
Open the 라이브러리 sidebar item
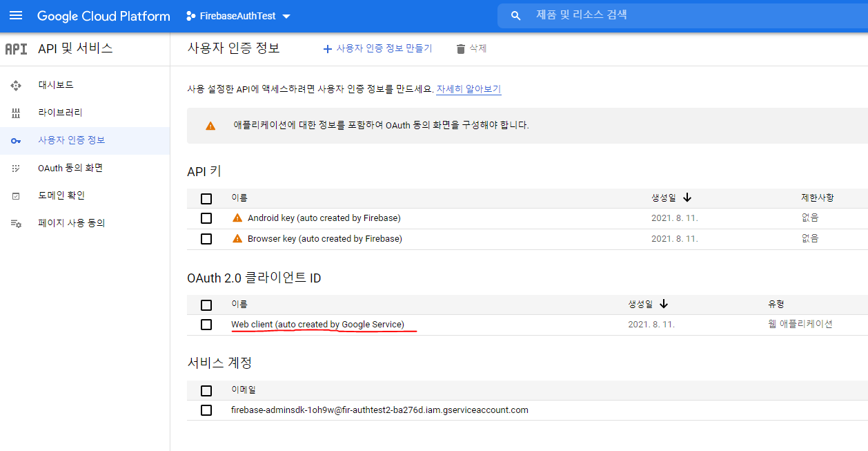pyautogui.click(x=85, y=113)
